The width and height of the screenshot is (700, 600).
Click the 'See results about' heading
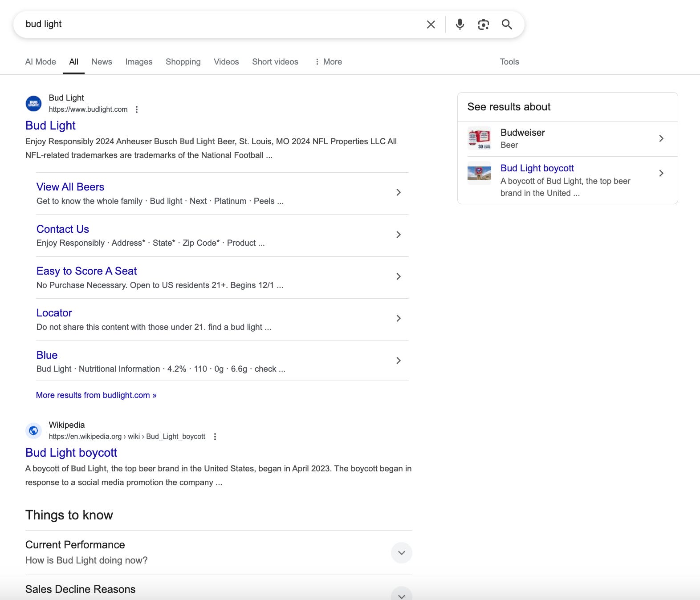pyautogui.click(x=509, y=107)
